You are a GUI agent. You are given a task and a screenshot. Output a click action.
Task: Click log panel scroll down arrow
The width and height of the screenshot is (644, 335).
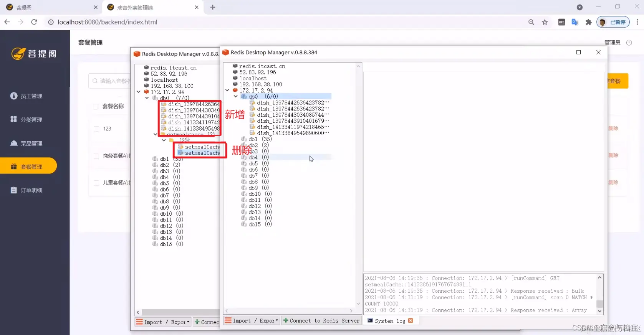(x=599, y=311)
